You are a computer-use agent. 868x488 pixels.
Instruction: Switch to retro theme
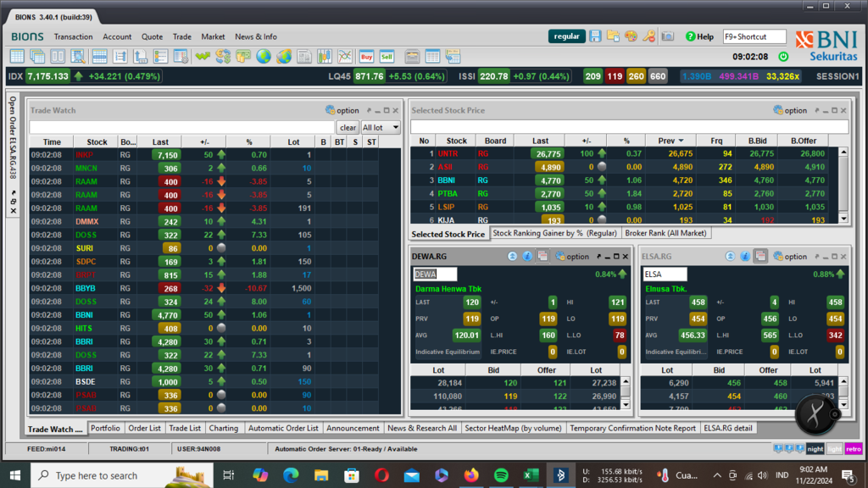[x=853, y=449]
